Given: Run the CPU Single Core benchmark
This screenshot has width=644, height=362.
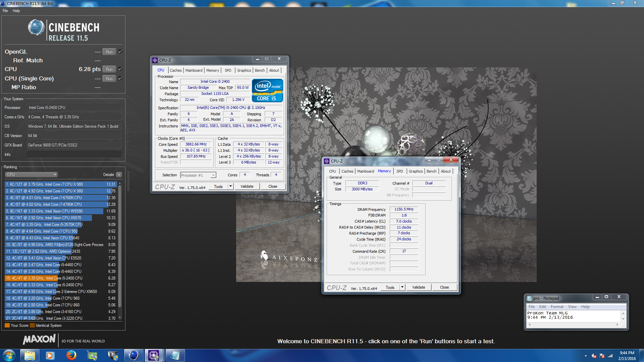Looking at the screenshot, I should click(x=109, y=78).
